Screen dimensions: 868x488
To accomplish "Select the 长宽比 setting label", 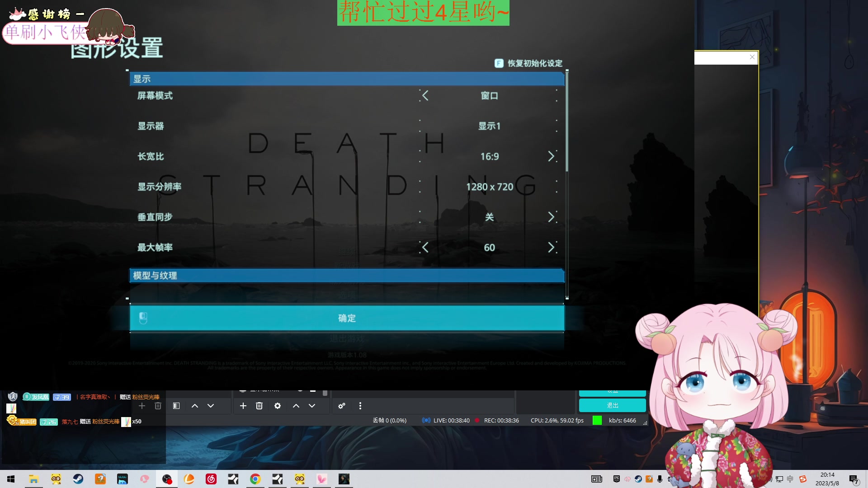I will click(151, 156).
